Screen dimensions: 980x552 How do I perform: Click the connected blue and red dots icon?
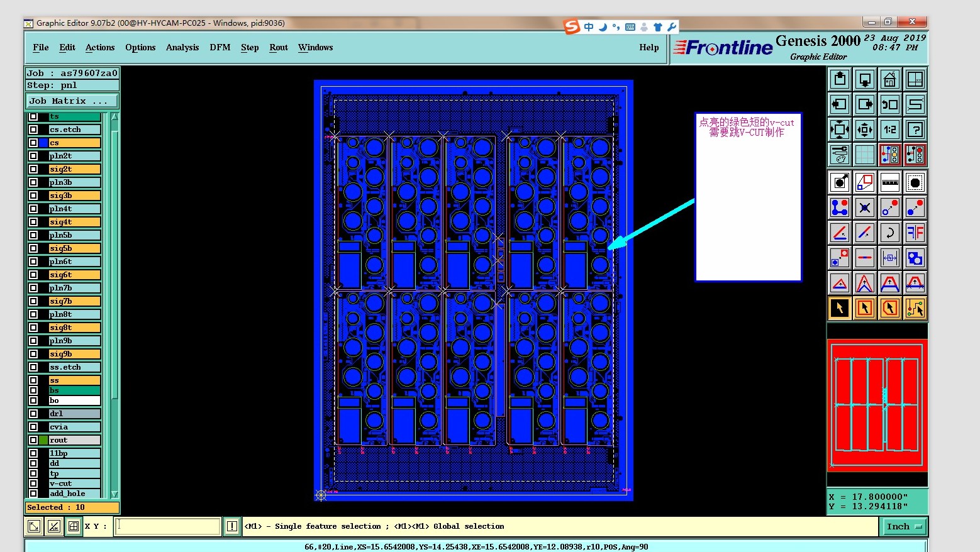pos(840,207)
